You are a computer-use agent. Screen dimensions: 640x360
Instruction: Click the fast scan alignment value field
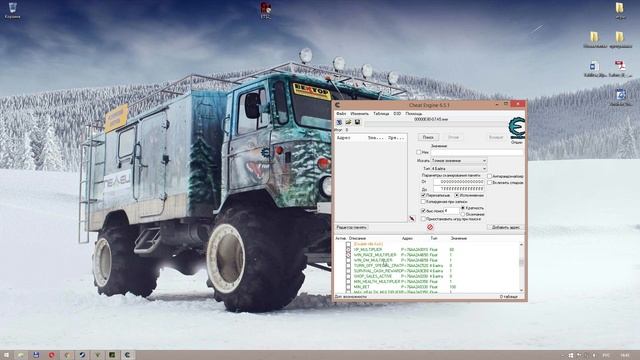(x=451, y=211)
